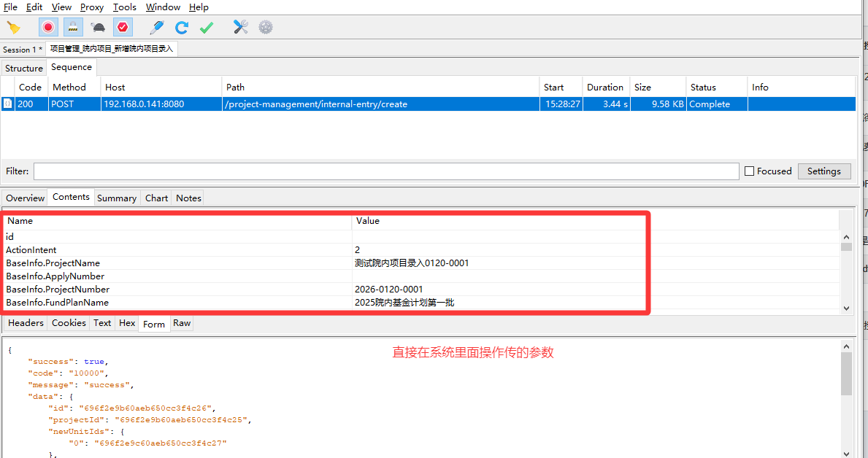Show the request Form tab
The height and width of the screenshot is (458, 868).
tap(154, 324)
